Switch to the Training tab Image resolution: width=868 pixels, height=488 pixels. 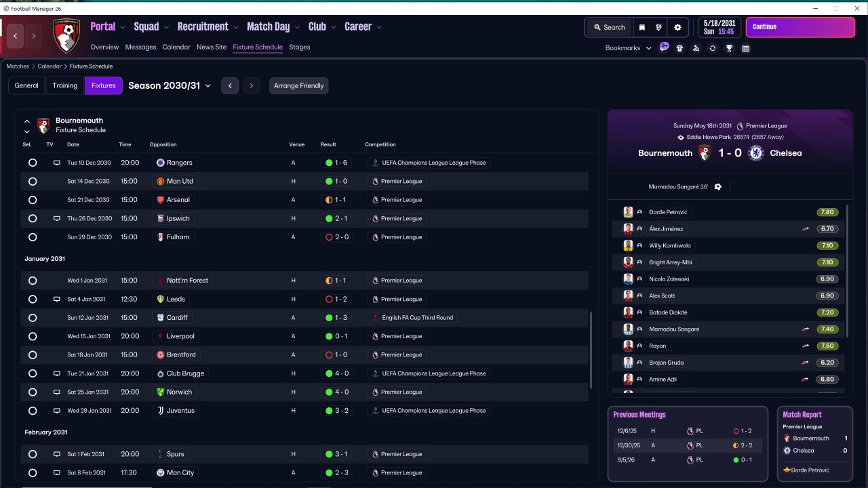64,85
